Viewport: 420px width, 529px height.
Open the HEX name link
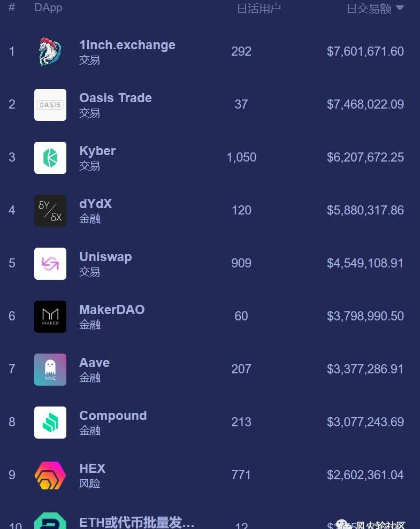(x=93, y=468)
